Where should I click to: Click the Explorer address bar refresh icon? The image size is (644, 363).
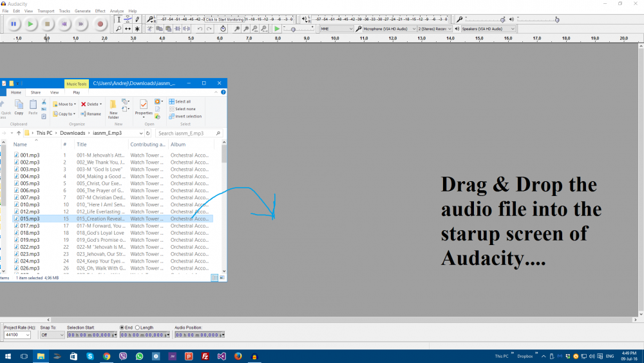click(148, 133)
